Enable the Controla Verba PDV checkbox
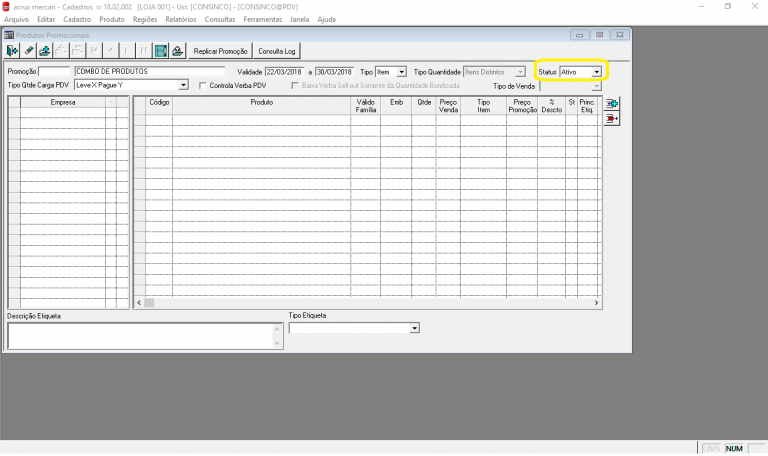768x456 pixels. point(203,86)
